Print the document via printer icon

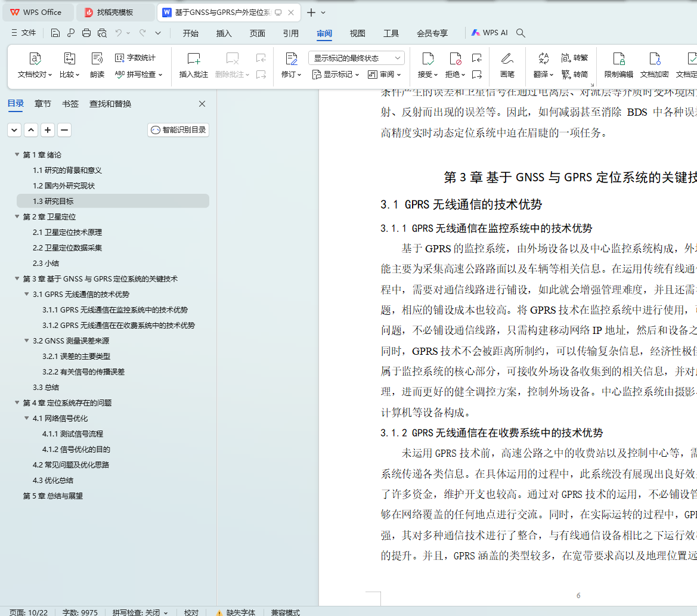[x=86, y=33]
